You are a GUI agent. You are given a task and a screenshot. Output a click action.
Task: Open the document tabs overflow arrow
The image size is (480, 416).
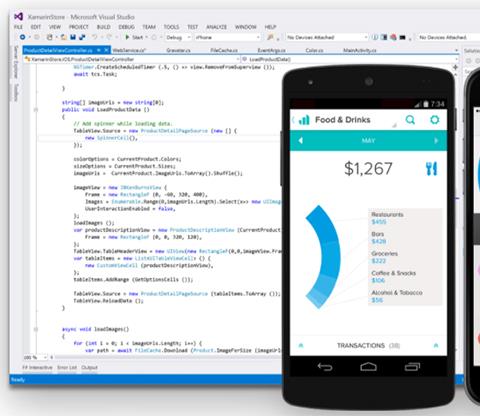456,50
